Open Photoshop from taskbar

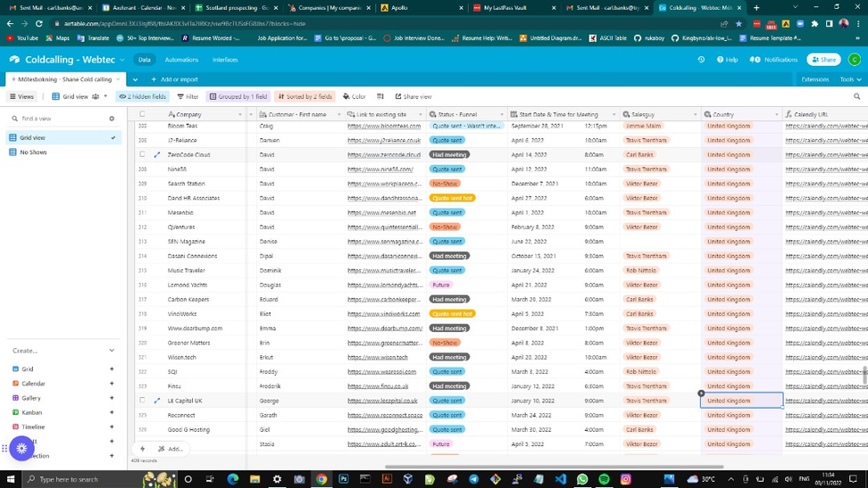343,479
